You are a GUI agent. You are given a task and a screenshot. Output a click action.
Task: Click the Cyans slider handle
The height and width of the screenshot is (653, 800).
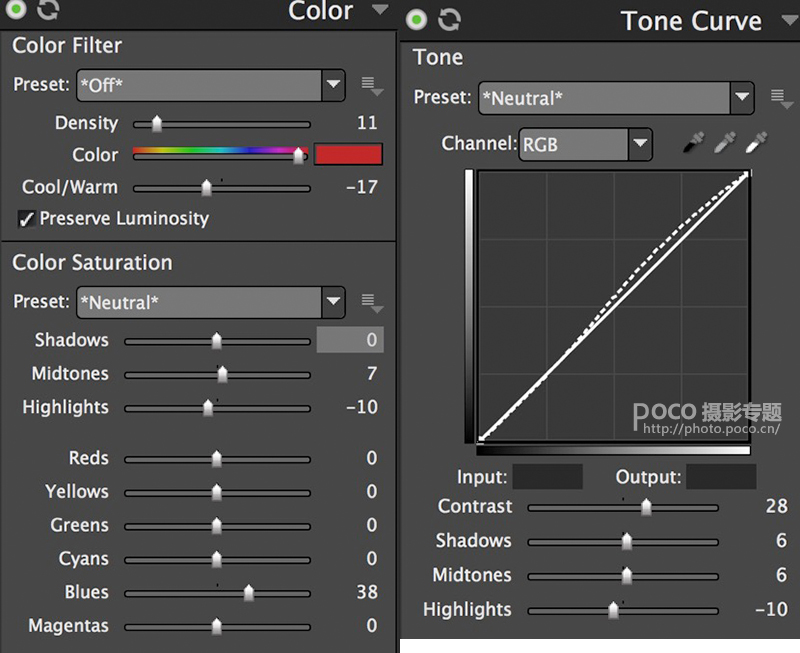point(216,559)
